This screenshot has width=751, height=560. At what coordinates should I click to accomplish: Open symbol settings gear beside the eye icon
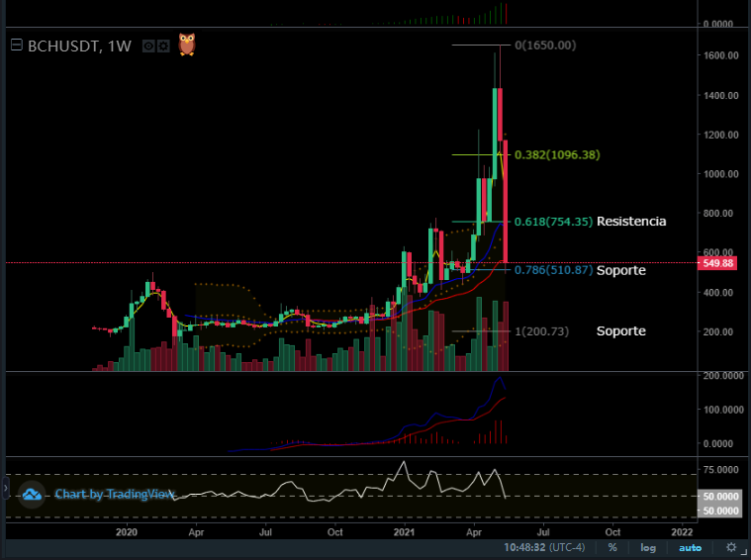pyautogui.click(x=163, y=46)
